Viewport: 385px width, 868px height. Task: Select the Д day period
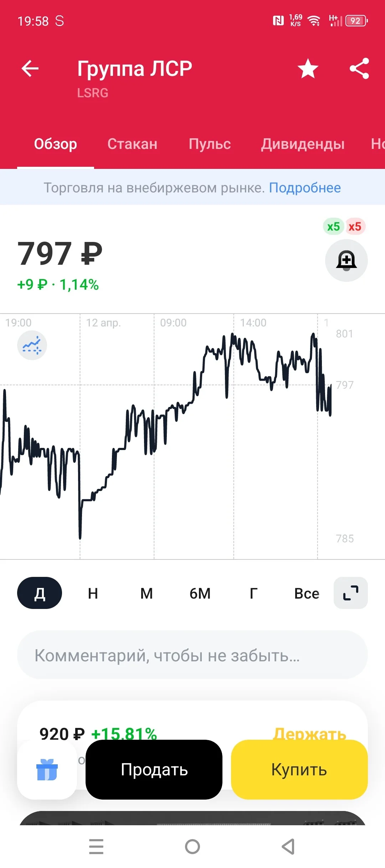tap(40, 593)
